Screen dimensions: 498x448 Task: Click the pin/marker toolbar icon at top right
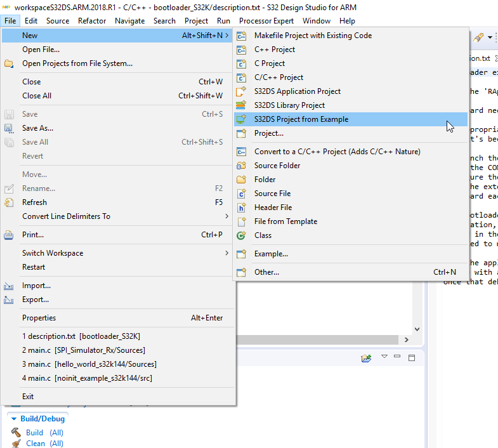click(478, 37)
